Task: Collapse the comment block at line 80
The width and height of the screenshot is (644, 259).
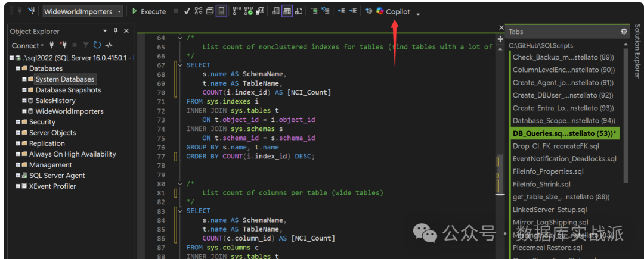Action: tap(179, 183)
